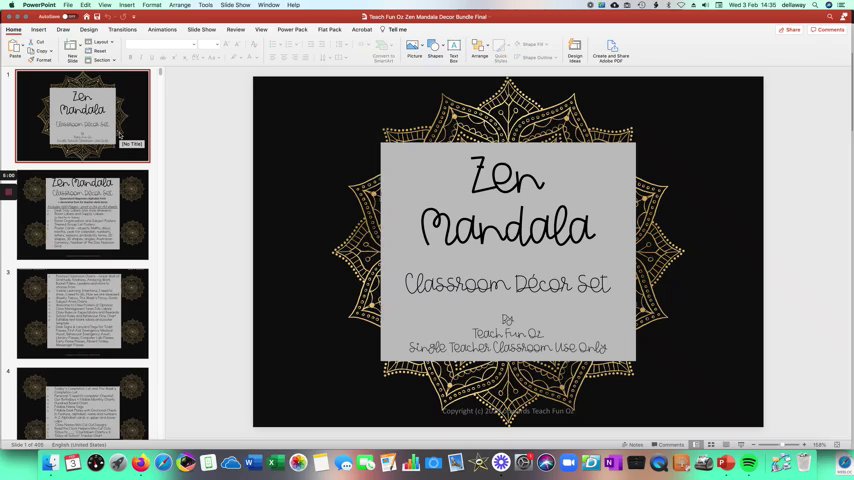Image resolution: width=854 pixels, height=480 pixels.
Task: Open the Quick Access Toolbar customize arrow
Action: [134, 17]
